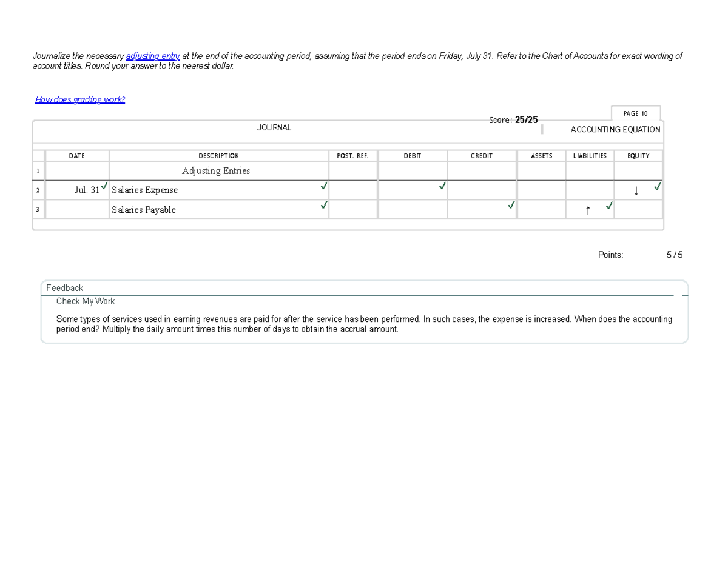Click the checkmark after Salaries Payable description
The height and width of the screenshot is (562, 728).
pos(324,206)
